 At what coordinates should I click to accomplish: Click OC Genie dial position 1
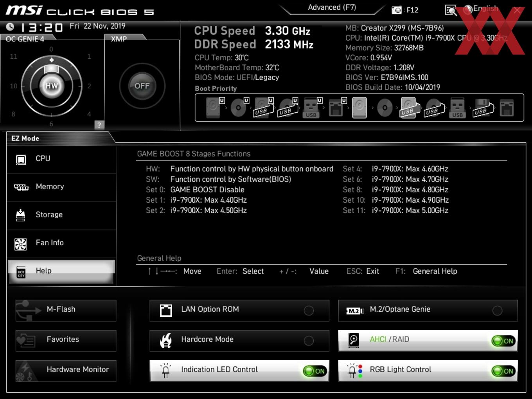(89, 56)
